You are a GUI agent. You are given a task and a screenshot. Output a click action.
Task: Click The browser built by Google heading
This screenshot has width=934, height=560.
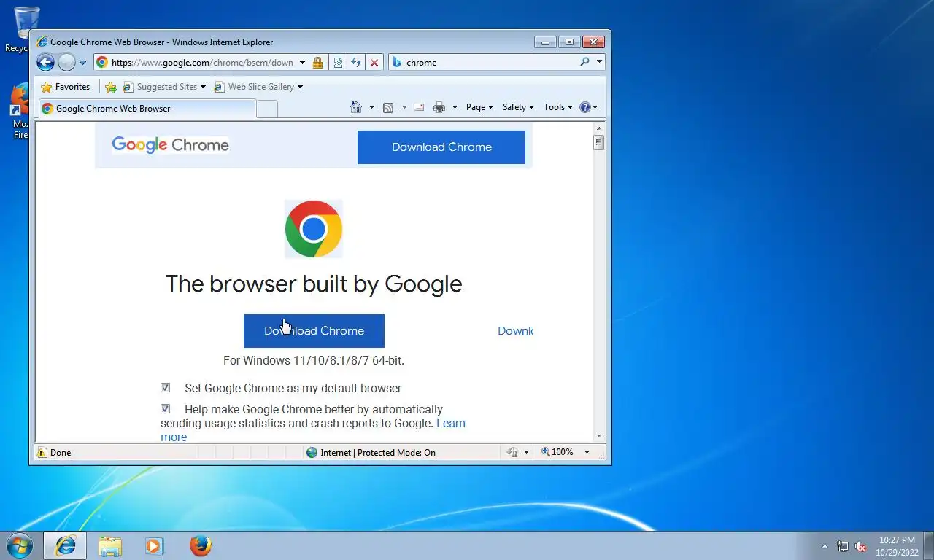coord(314,284)
